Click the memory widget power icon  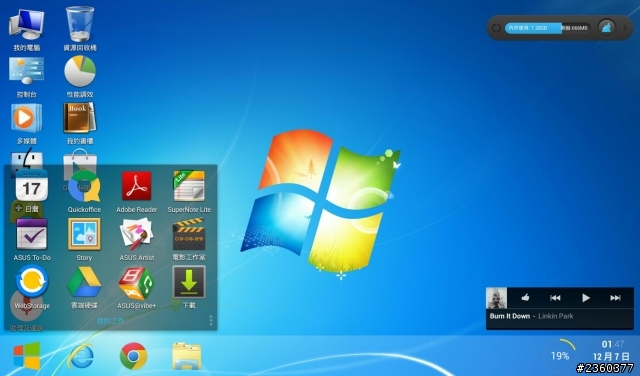coord(496,28)
